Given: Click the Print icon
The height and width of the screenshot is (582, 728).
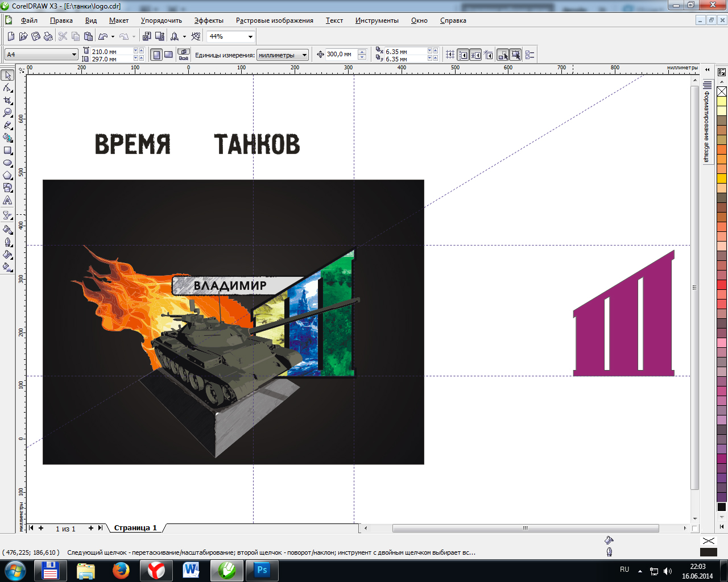Looking at the screenshot, I should point(48,36).
